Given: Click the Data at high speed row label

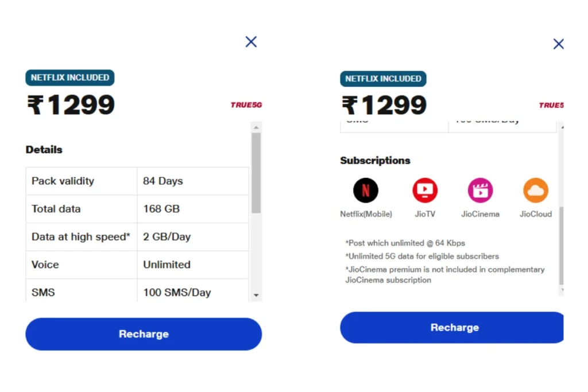Looking at the screenshot, I should (x=80, y=237).
